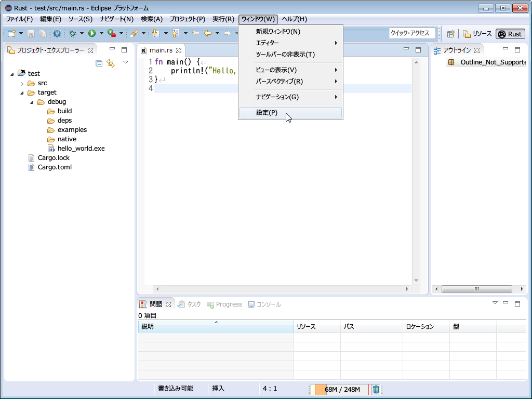This screenshot has height=399, width=532.
Task: Switch to the Progress tab
Action: pyautogui.click(x=224, y=304)
